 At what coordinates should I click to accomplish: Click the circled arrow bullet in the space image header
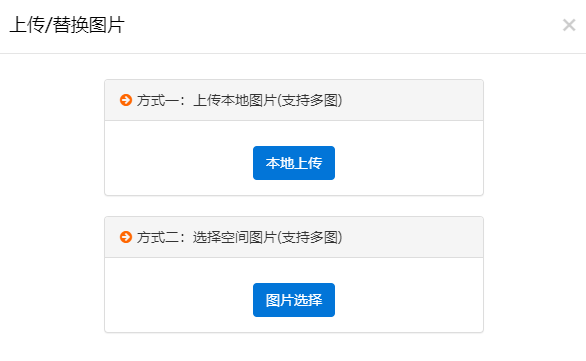pos(126,237)
